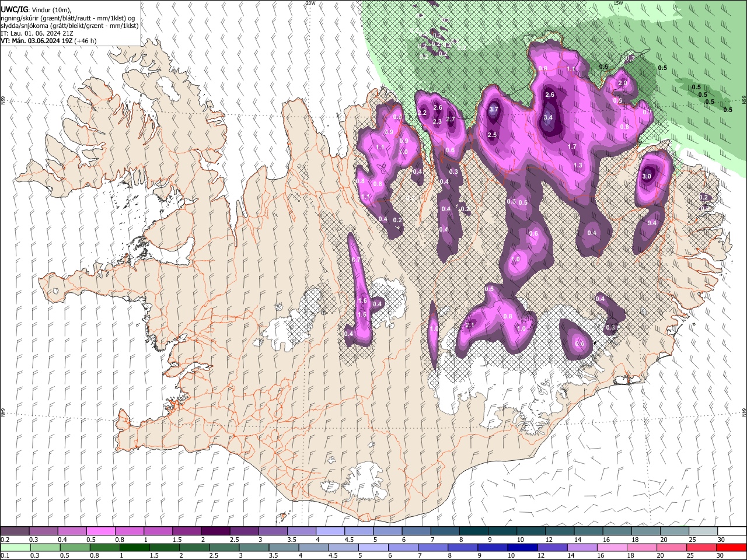The height and width of the screenshot is (560, 747).
Task: Select the pale green 0.1 swatch in the bottom legend row
Action: coord(15,547)
